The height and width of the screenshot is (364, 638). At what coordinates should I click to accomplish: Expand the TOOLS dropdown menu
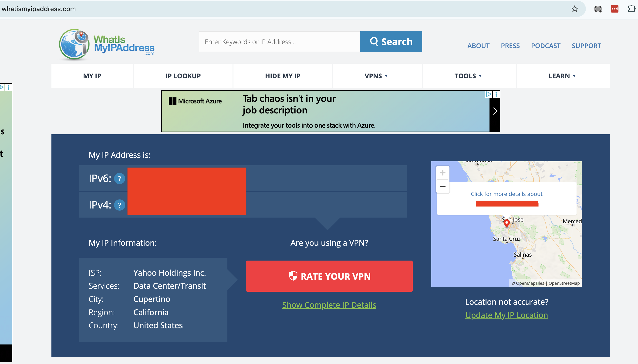pos(468,76)
